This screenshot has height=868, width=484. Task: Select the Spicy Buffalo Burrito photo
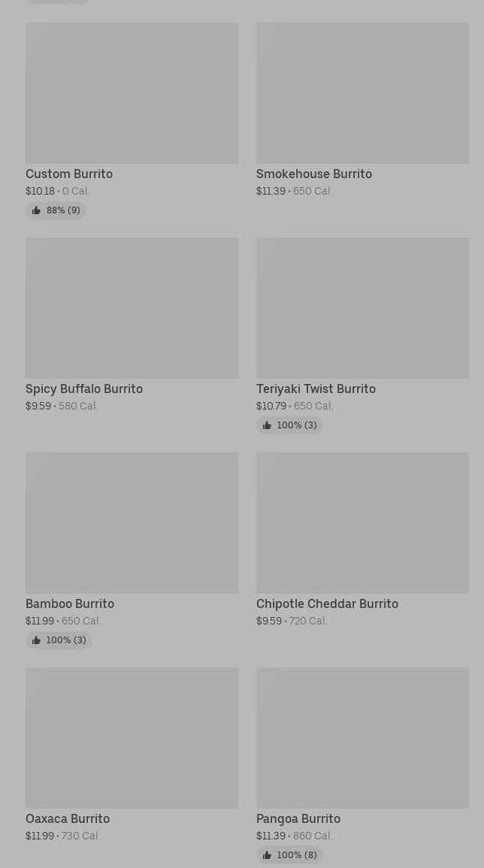pos(132,308)
